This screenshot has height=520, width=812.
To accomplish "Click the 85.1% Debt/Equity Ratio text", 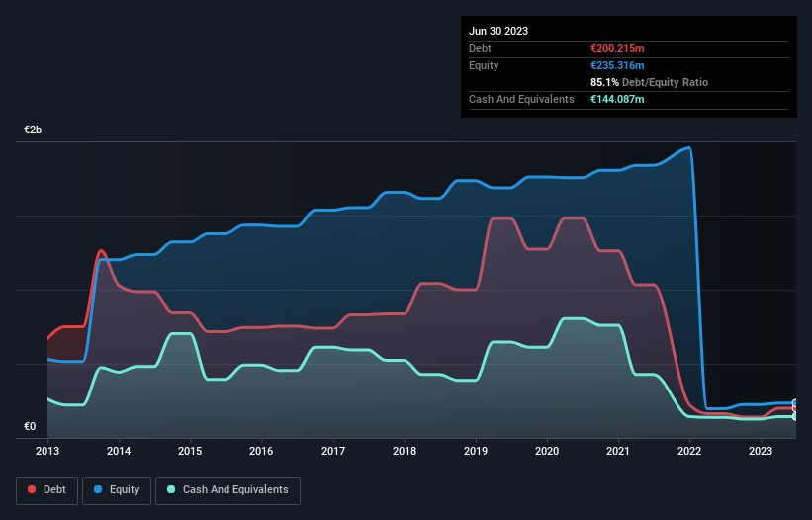I will click(x=650, y=82).
